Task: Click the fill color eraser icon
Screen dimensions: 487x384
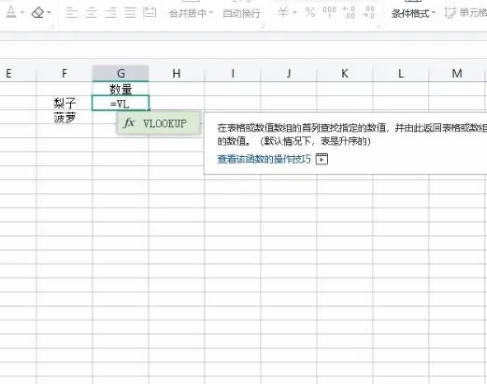Action: [37, 13]
